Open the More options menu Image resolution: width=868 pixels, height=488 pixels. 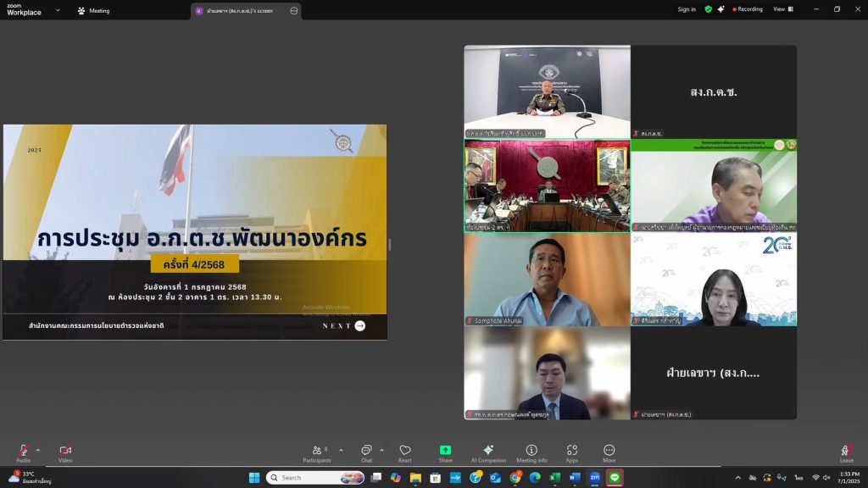click(609, 452)
